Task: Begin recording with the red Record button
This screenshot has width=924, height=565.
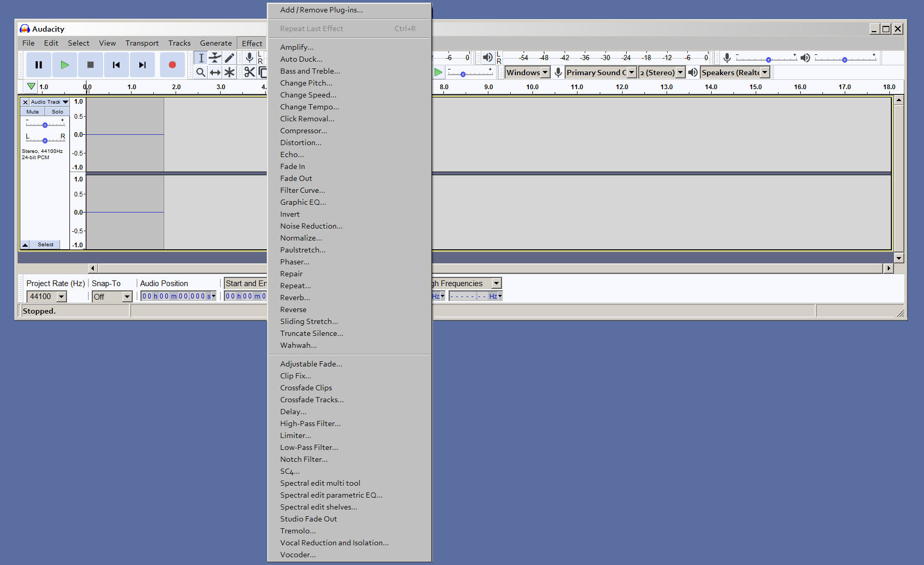Action: [x=172, y=65]
